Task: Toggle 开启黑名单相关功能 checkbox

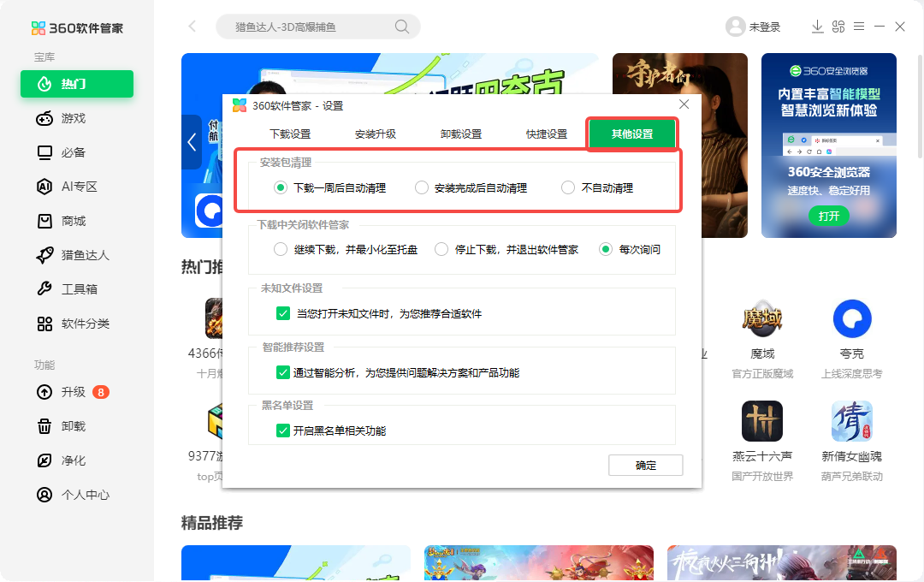Action: 283,431
